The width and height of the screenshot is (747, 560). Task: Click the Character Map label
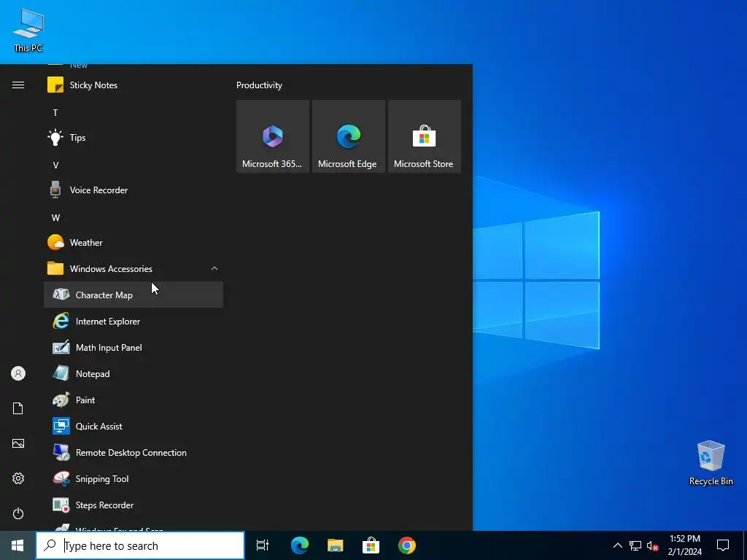point(104,295)
